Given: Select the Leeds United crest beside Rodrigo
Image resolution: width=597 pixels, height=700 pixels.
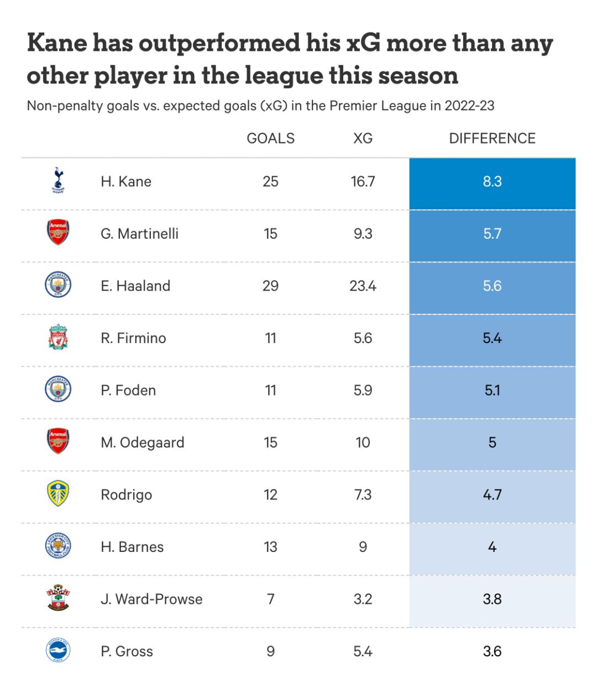Looking at the screenshot, I should [58, 494].
